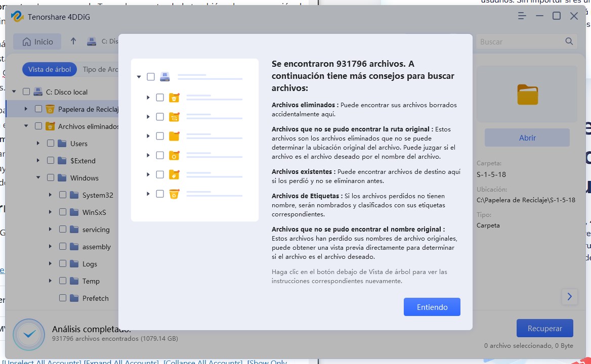Viewport: 591px width, 364px height.
Task: Expand the $Extend folder node
Action: pos(38,161)
